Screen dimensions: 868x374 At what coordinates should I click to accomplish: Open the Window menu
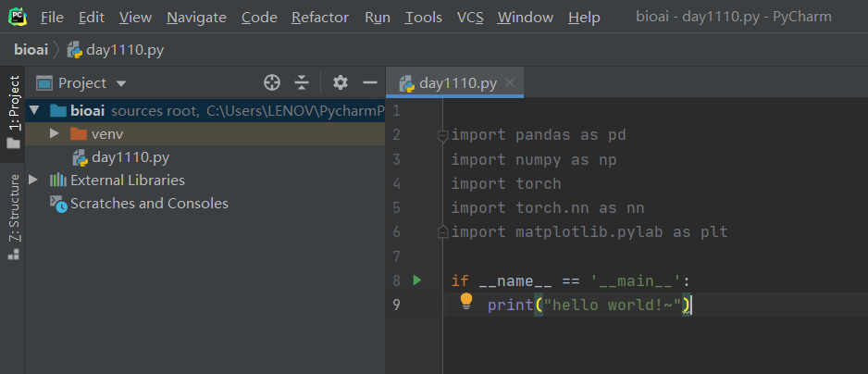coord(526,18)
